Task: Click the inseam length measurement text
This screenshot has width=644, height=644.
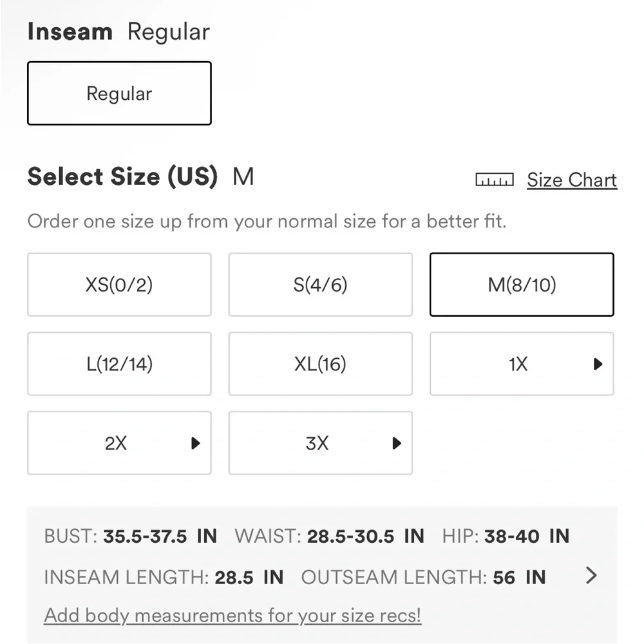Action: click(164, 577)
